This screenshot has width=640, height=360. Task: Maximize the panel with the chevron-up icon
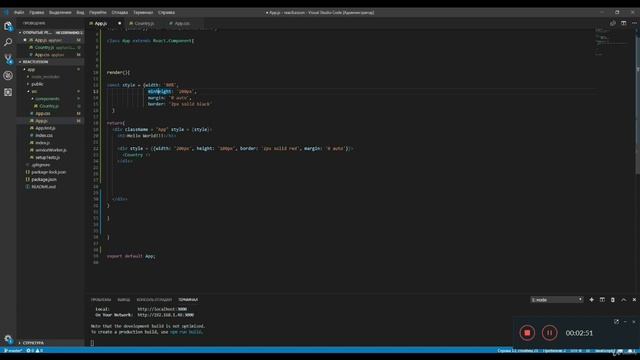pyautogui.click(x=623, y=300)
